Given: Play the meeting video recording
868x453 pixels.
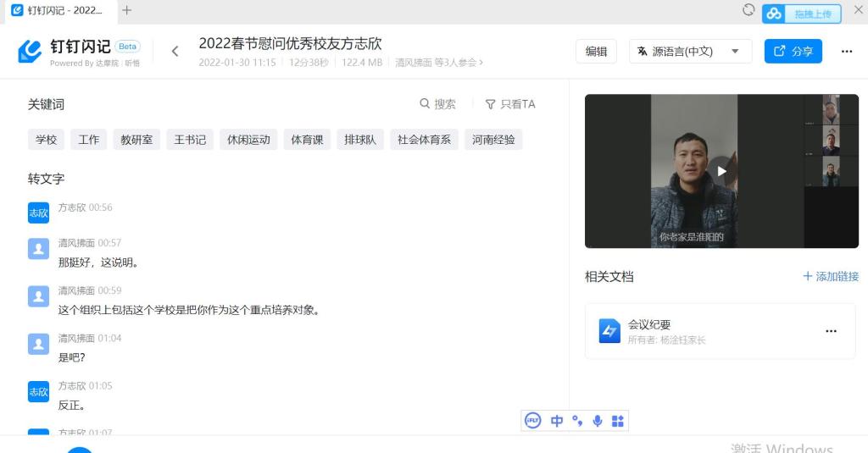Looking at the screenshot, I should pos(721,171).
